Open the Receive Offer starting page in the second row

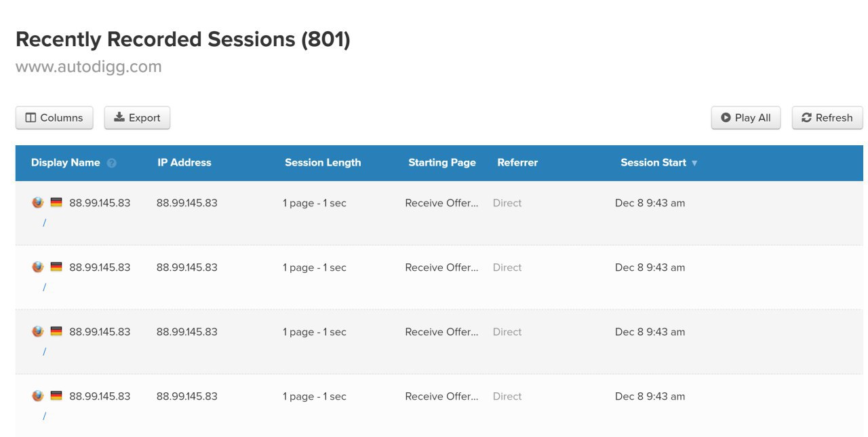click(x=441, y=267)
